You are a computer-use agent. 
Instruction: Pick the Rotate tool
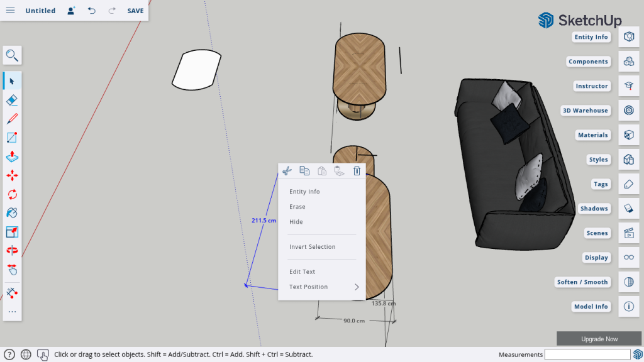12,194
